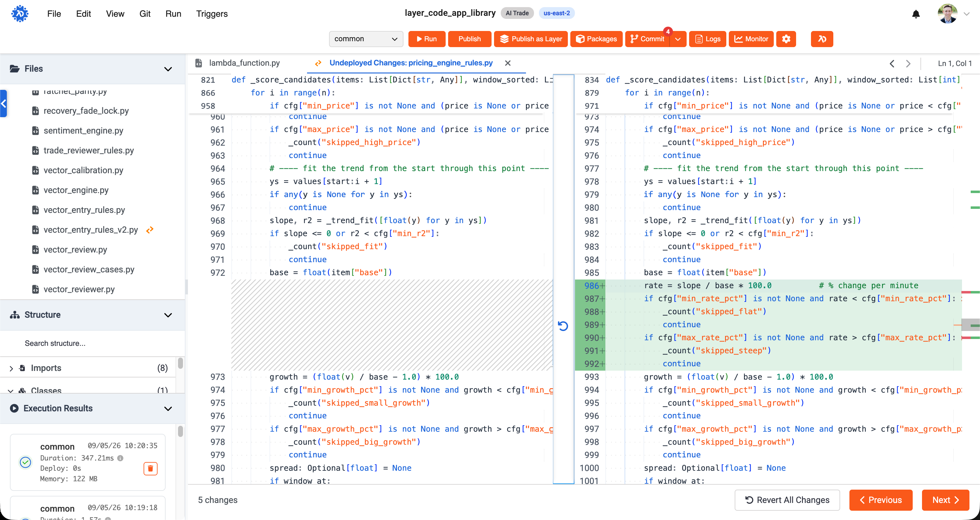Click the duration info icon for 347.21ms
980x520 pixels.
tap(120, 458)
